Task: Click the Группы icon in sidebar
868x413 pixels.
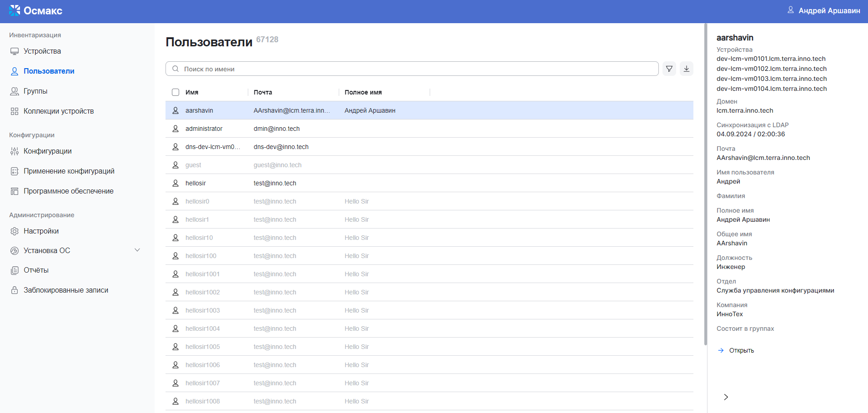Action: (15, 91)
